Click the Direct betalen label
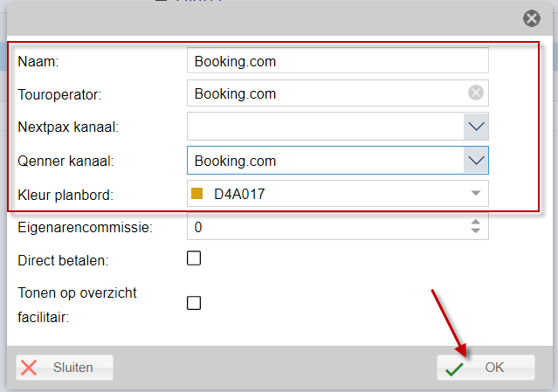The height and width of the screenshot is (392, 558). coord(64,261)
